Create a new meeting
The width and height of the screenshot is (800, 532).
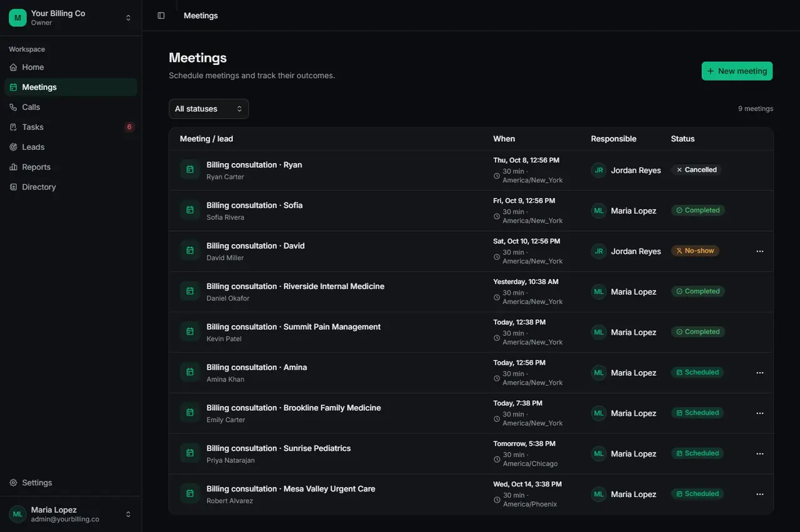[x=737, y=71]
